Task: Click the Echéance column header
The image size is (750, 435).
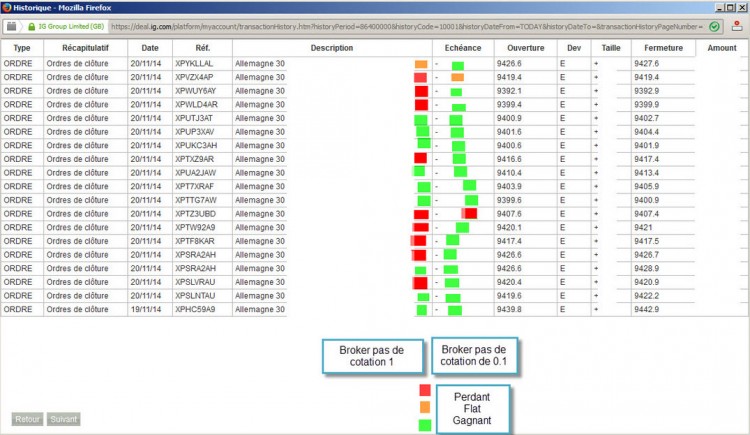Action: click(x=463, y=48)
